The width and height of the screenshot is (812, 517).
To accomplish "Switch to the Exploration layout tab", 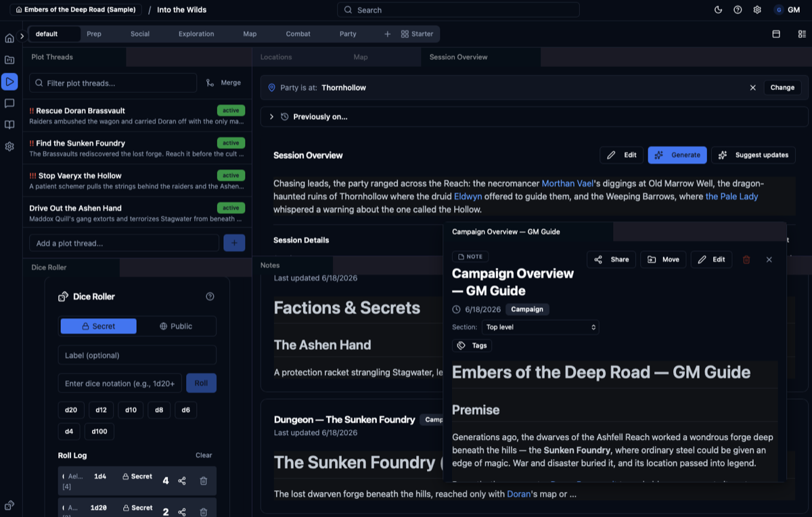I will 196,34.
